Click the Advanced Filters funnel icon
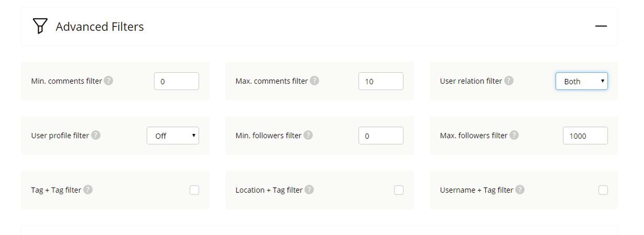644x235 pixels. 40,26
